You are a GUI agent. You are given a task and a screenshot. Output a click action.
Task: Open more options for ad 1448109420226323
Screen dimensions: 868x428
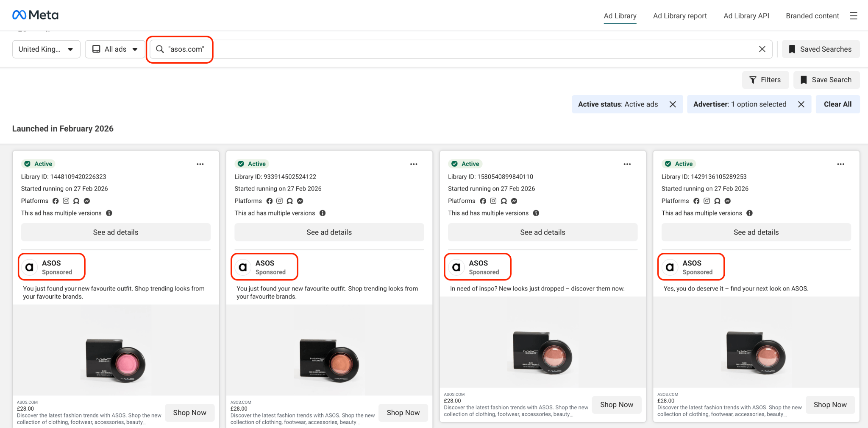(x=200, y=164)
